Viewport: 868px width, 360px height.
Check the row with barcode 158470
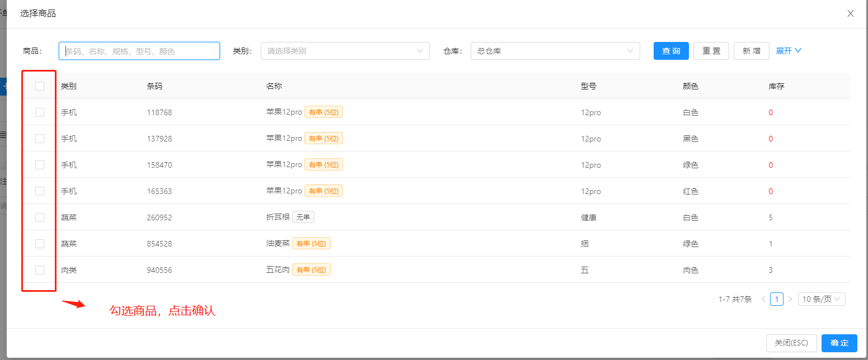(x=40, y=165)
